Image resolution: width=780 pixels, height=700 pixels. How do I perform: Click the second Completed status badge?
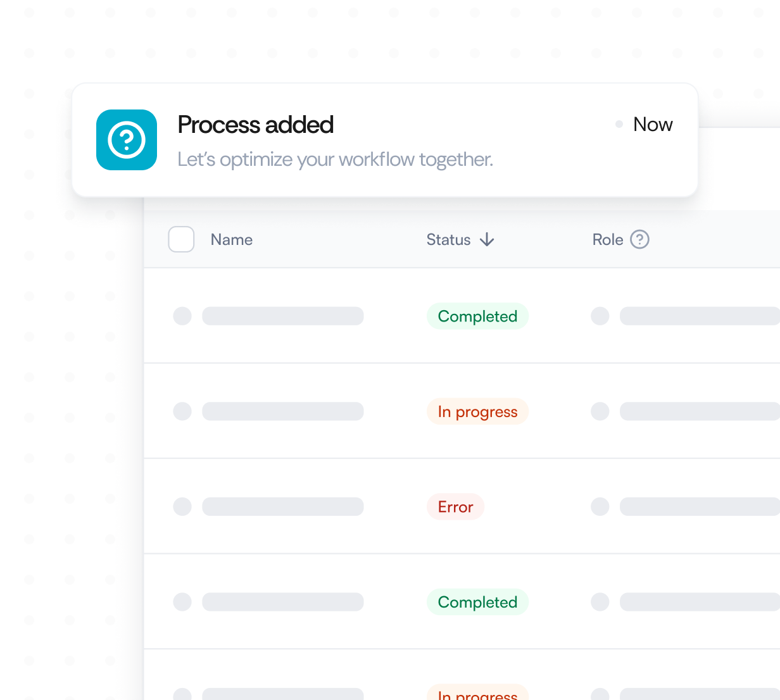tap(477, 603)
